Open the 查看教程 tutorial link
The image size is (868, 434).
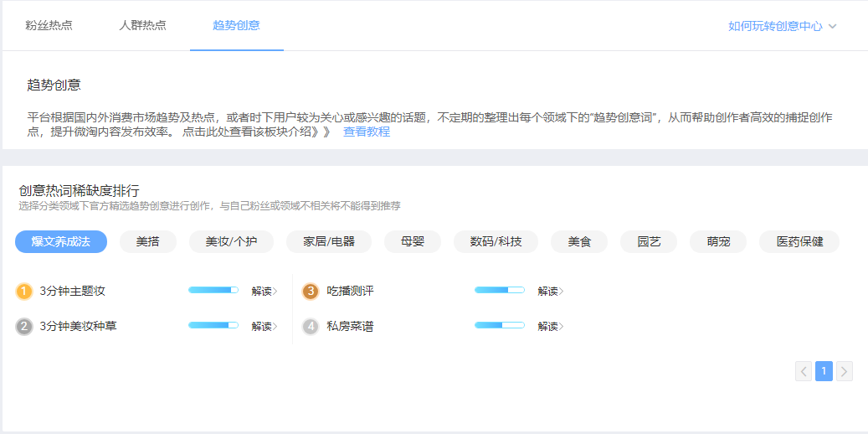pos(367,132)
